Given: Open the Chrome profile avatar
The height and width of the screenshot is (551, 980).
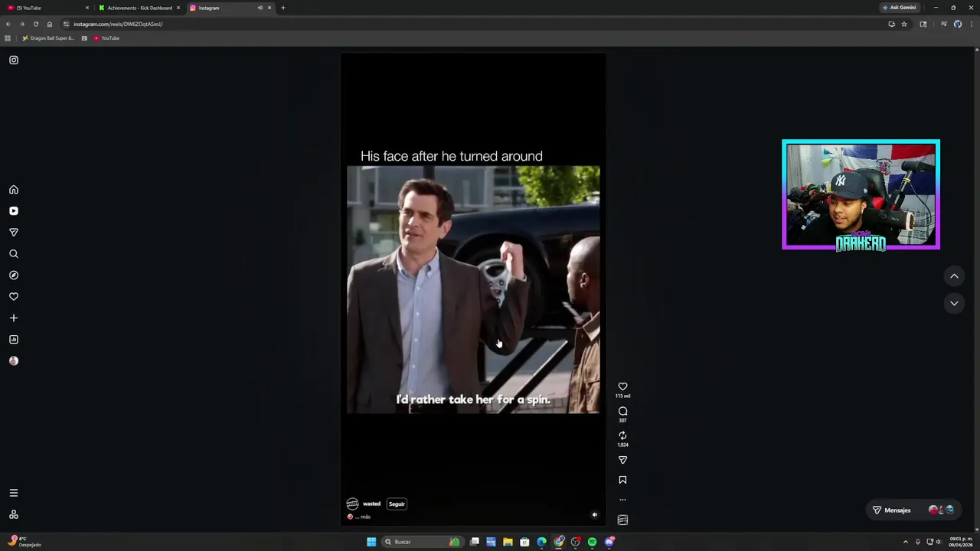Looking at the screenshot, I should point(958,24).
